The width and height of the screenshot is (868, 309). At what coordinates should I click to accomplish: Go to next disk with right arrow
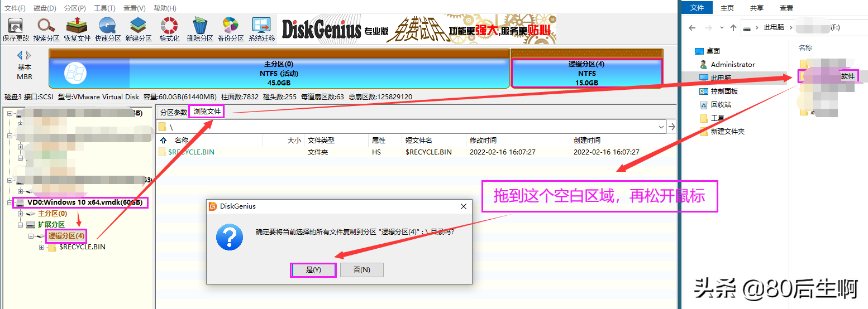pos(28,55)
